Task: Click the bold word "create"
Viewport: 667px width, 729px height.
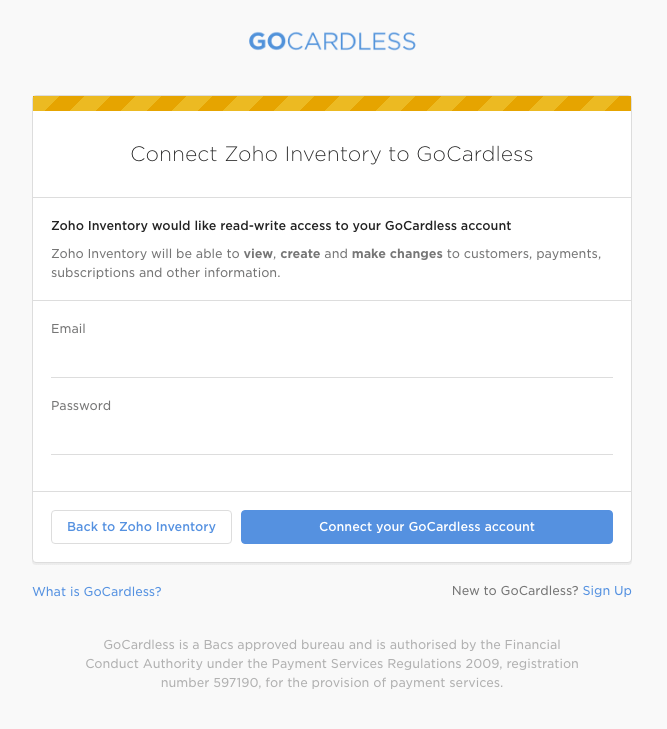Action: (x=300, y=254)
